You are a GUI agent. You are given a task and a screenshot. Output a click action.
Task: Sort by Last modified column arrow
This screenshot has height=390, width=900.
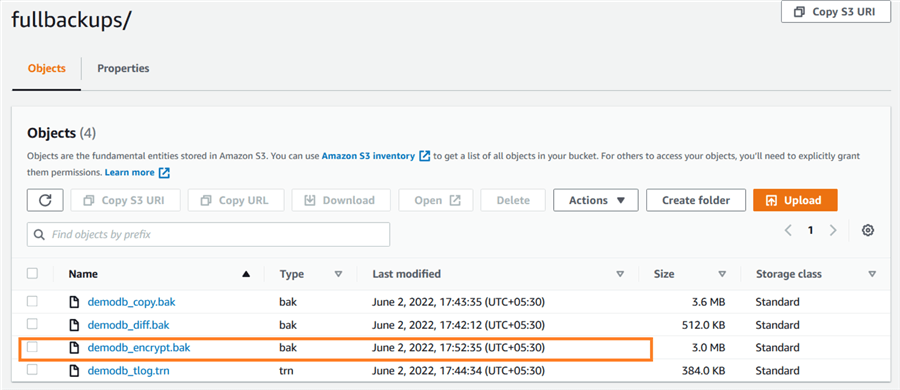[620, 275]
